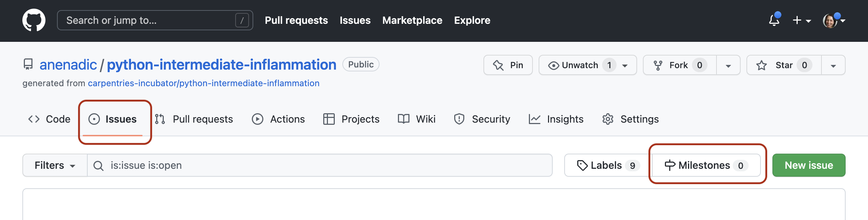Image resolution: width=868 pixels, height=220 pixels.
Task: Expand the Fork dropdown arrow
Action: coord(728,66)
